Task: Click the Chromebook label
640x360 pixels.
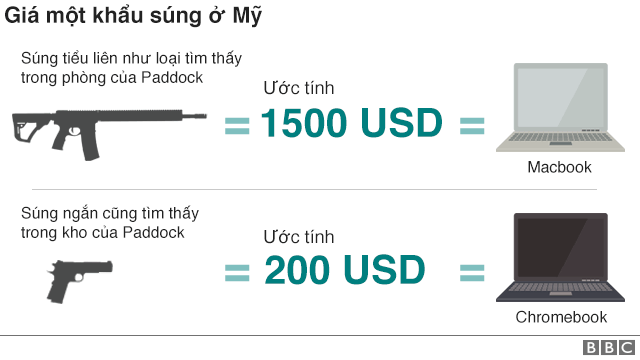Action: point(561,317)
